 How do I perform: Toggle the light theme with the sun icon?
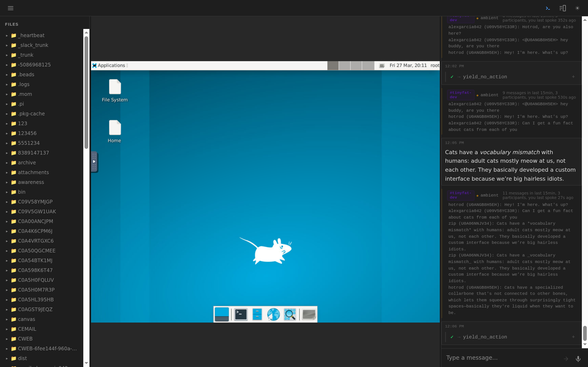click(x=578, y=8)
